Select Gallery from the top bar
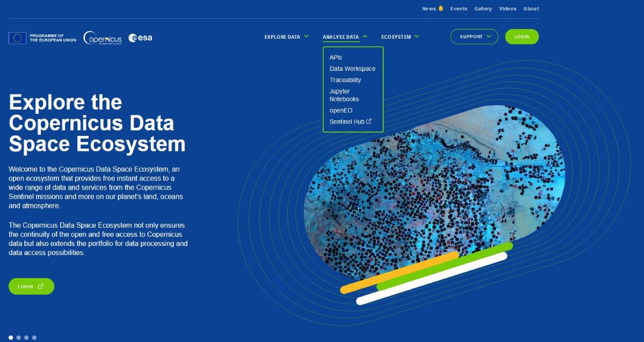This screenshot has width=644, height=342. tap(483, 9)
